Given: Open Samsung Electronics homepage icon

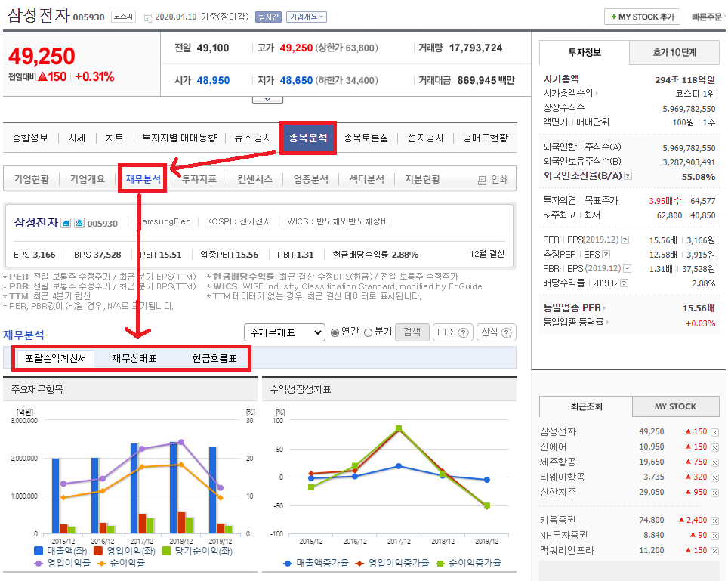Looking at the screenshot, I should tap(66, 223).
